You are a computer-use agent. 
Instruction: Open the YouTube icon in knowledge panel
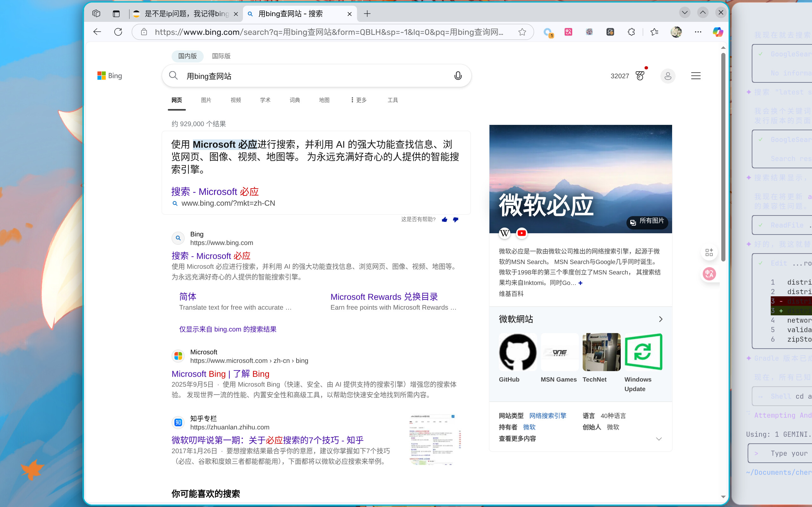coord(521,233)
